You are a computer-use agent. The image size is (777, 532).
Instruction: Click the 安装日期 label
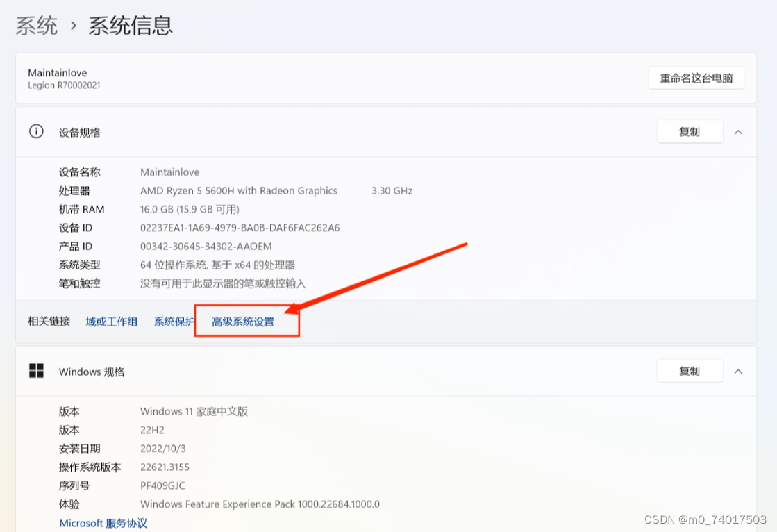click(x=79, y=449)
